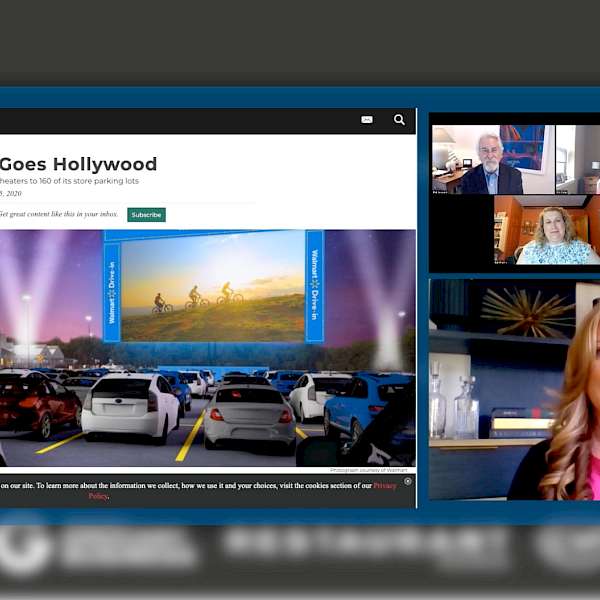The height and width of the screenshot is (600, 600).
Task: Select the Walmart Drive-in article image
Action: point(208,348)
